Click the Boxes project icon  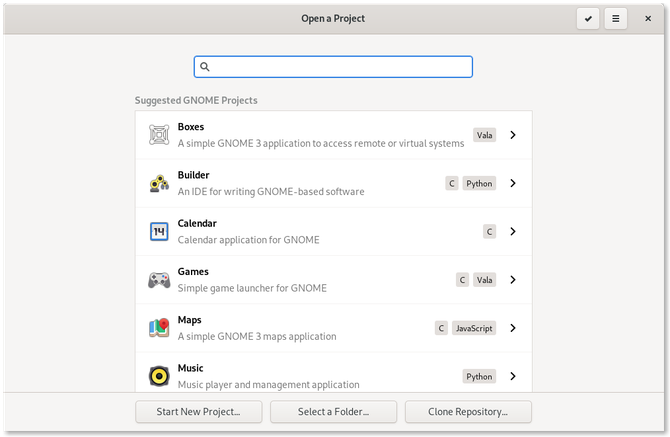tap(159, 135)
